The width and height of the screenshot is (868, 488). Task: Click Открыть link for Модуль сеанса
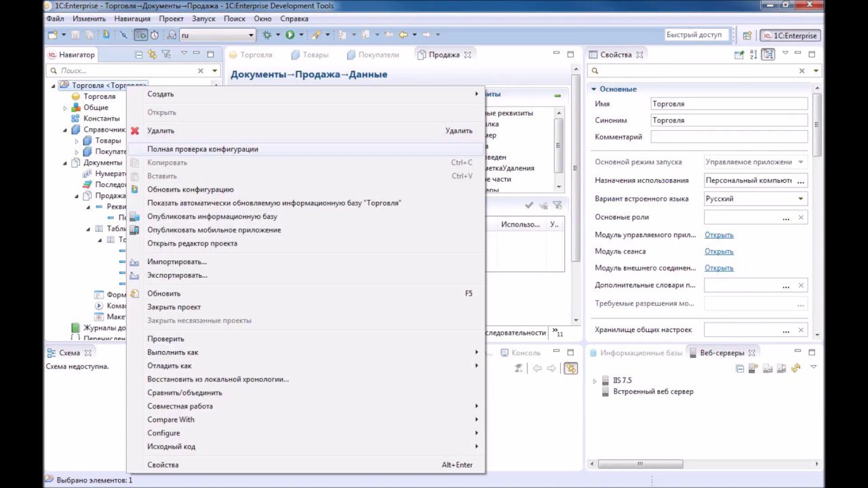719,251
